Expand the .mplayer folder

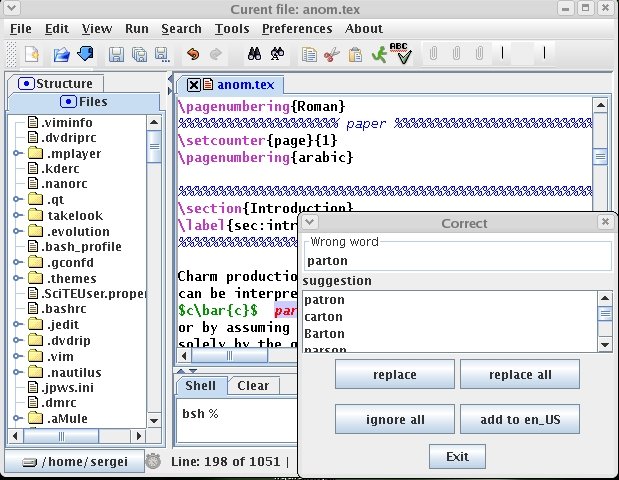(x=17, y=153)
